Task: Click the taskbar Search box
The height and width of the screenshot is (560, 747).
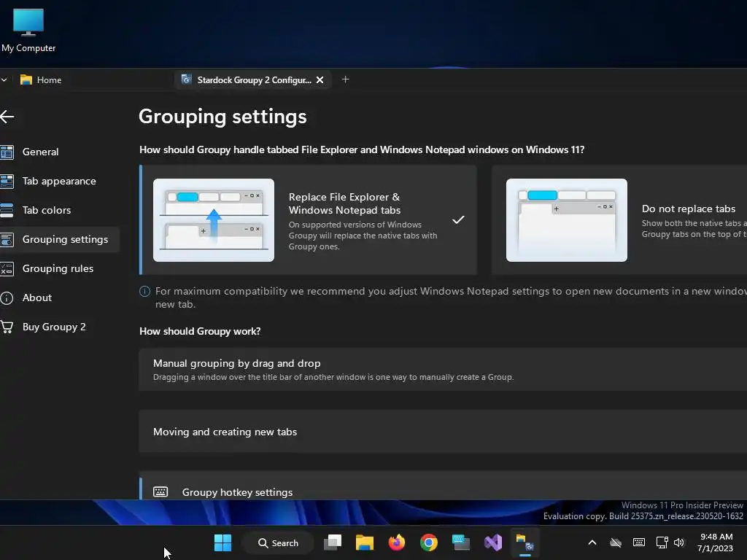Action: tap(278, 542)
